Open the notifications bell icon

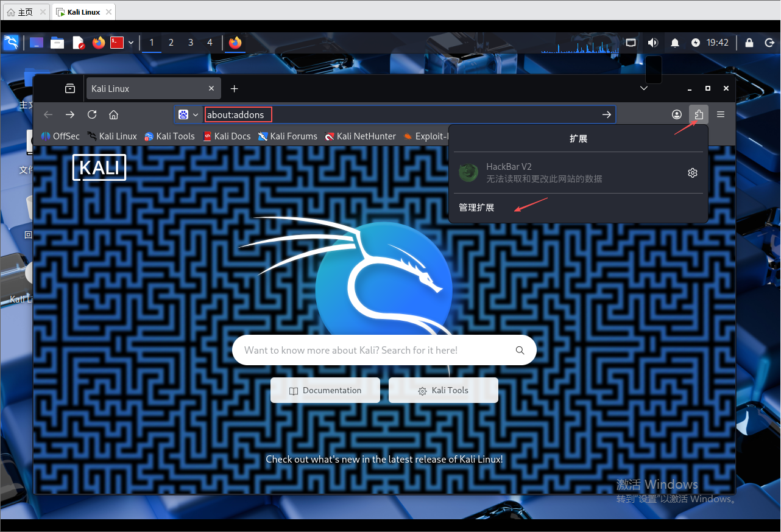pos(675,43)
